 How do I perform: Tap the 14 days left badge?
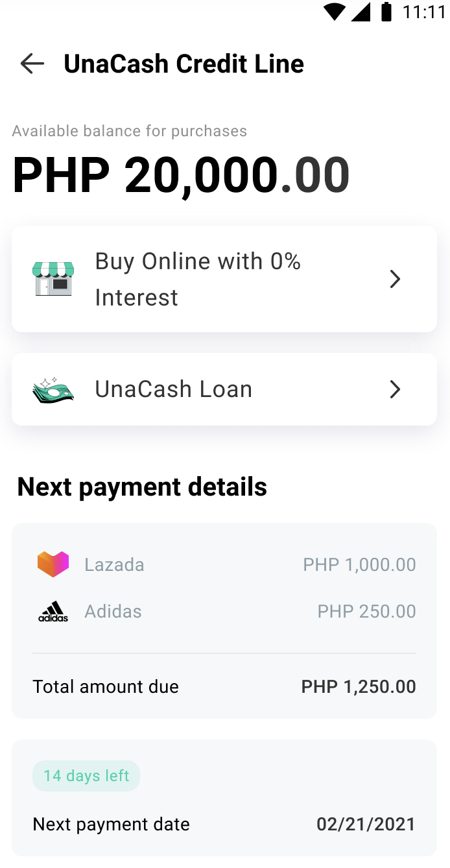click(x=86, y=776)
